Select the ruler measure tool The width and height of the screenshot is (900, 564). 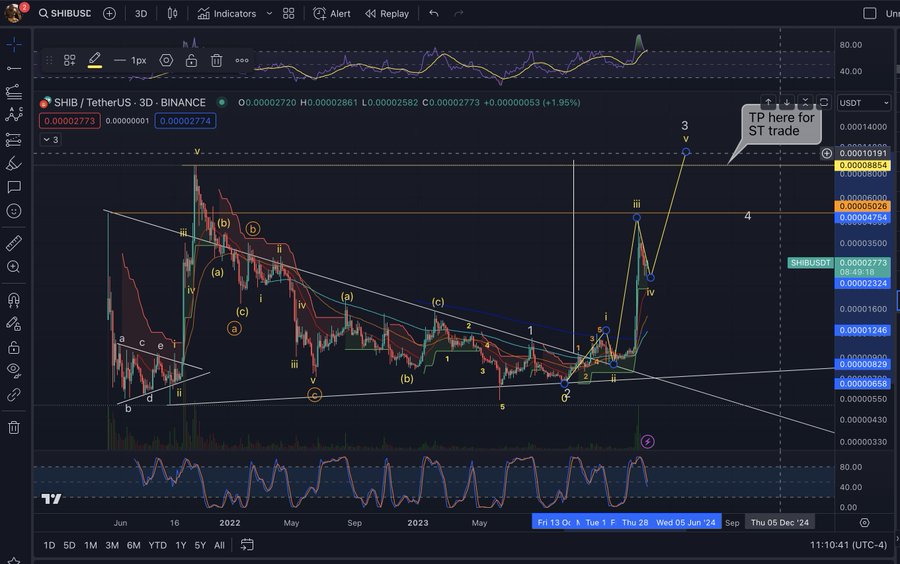(x=14, y=243)
